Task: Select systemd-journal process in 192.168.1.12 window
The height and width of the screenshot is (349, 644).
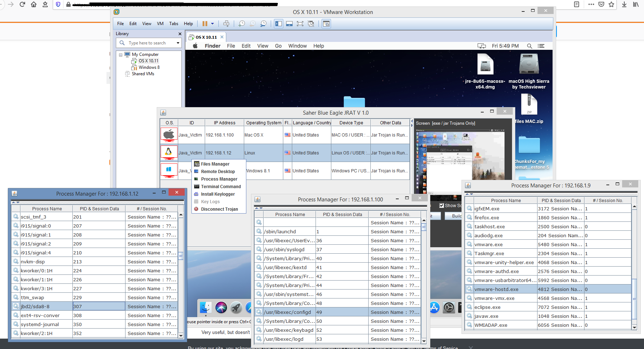Action: point(94,324)
